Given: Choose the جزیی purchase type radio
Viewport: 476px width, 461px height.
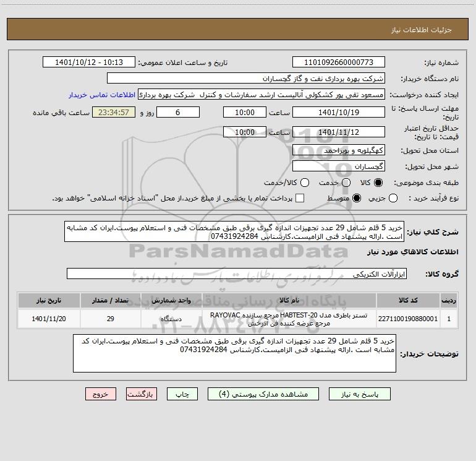Looking at the screenshot, I should coord(393,198).
